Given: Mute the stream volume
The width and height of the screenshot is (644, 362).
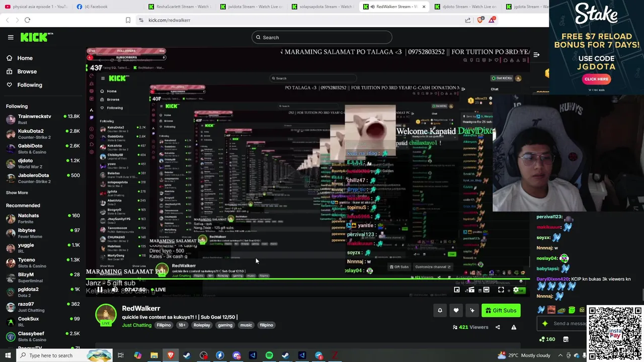Looking at the screenshot, I should point(115,290).
